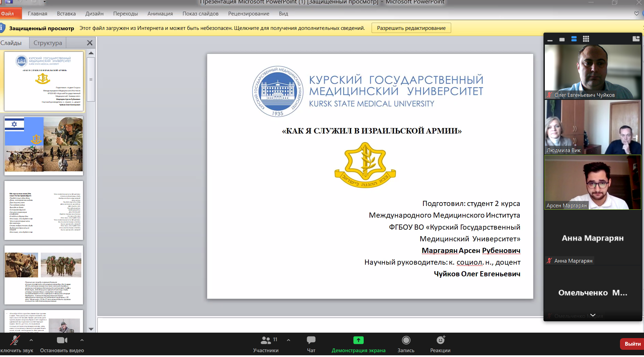Open video options caret next to Остановить видео
Screen dimensions: 644x357
pyautogui.click(x=82, y=340)
